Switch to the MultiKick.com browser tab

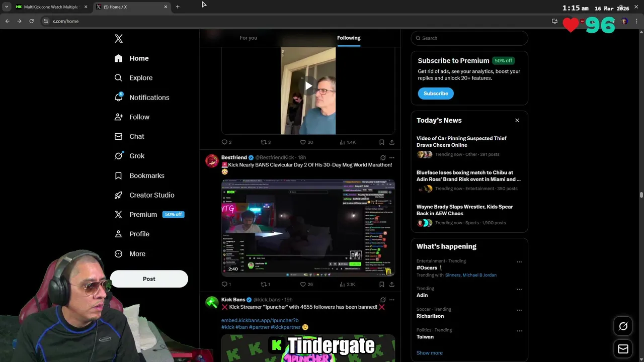(x=50, y=7)
